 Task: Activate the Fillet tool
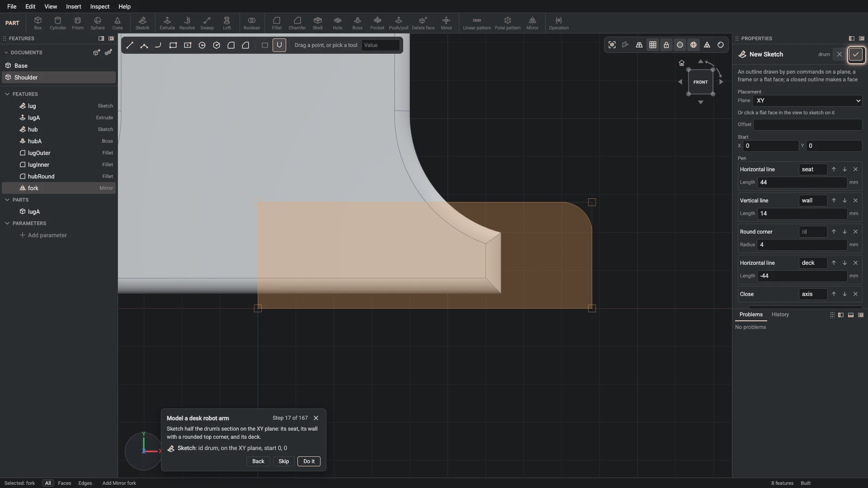coord(277,23)
